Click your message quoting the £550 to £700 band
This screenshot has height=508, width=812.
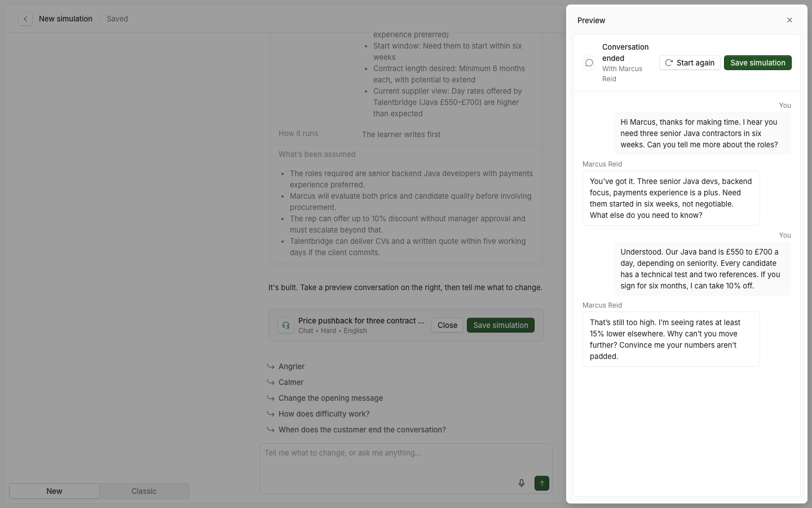click(x=703, y=269)
